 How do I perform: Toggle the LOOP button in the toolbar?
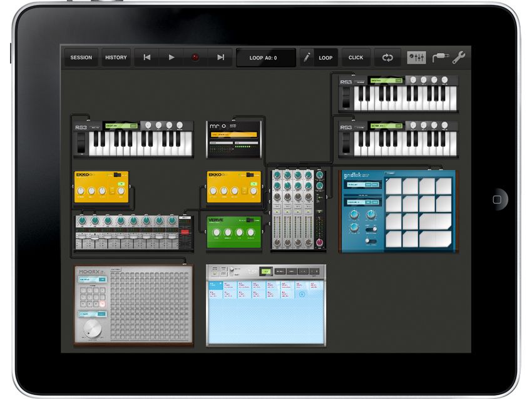click(x=325, y=57)
